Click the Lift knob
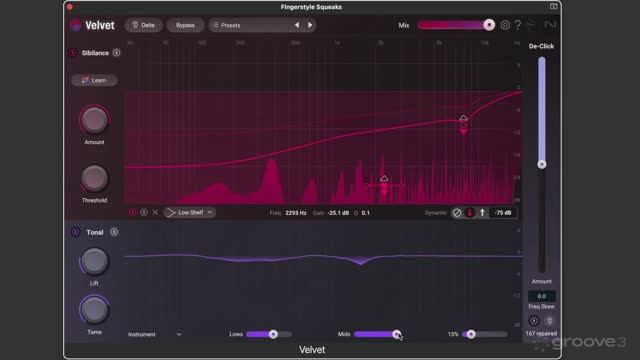 tap(94, 261)
